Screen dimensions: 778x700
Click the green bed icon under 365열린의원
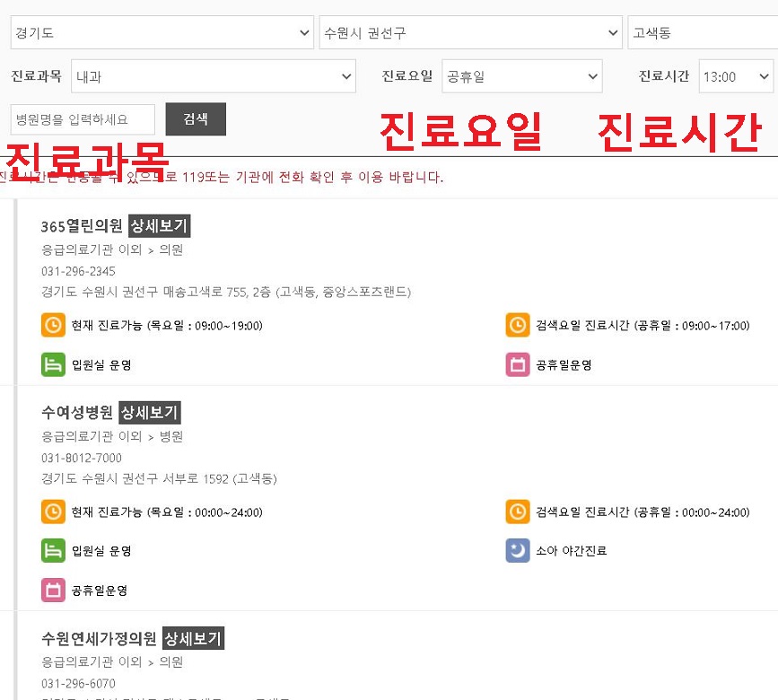coord(53,364)
